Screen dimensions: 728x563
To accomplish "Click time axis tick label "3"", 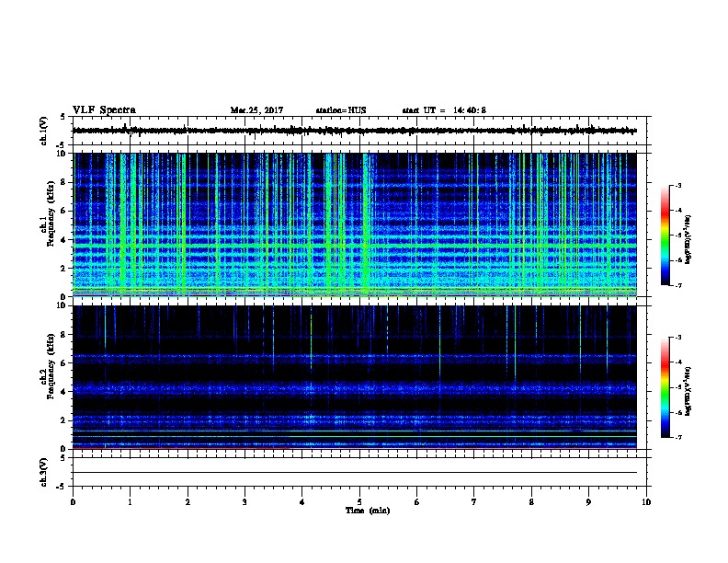I will pos(245,502).
